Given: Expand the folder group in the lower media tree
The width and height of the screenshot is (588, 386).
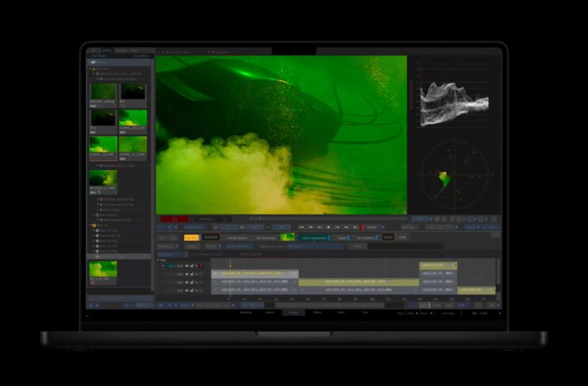Looking at the screenshot, I should [x=90, y=225].
